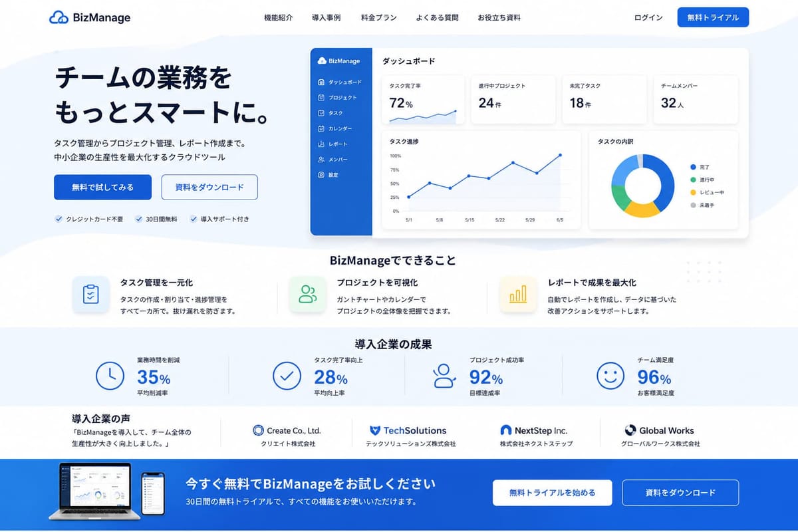Click the 設定 gear icon in preview sidebar

[321, 175]
